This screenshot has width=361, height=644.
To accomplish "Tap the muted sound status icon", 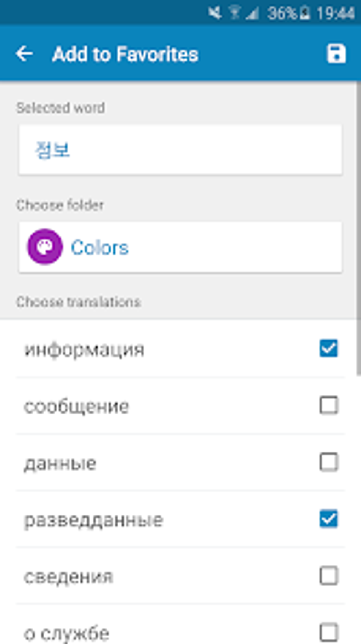I will pyautogui.click(x=214, y=13).
